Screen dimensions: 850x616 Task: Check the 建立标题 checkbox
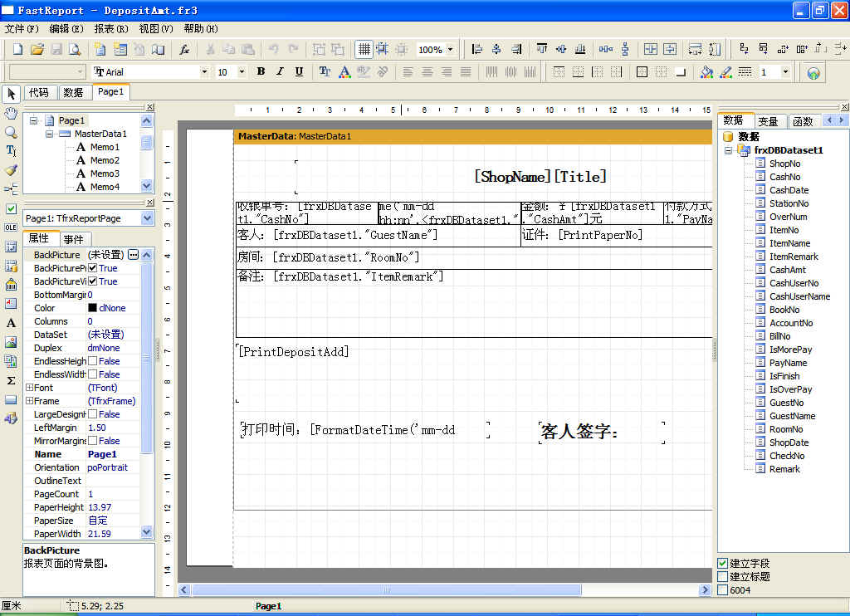pyautogui.click(x=723, y=576)
